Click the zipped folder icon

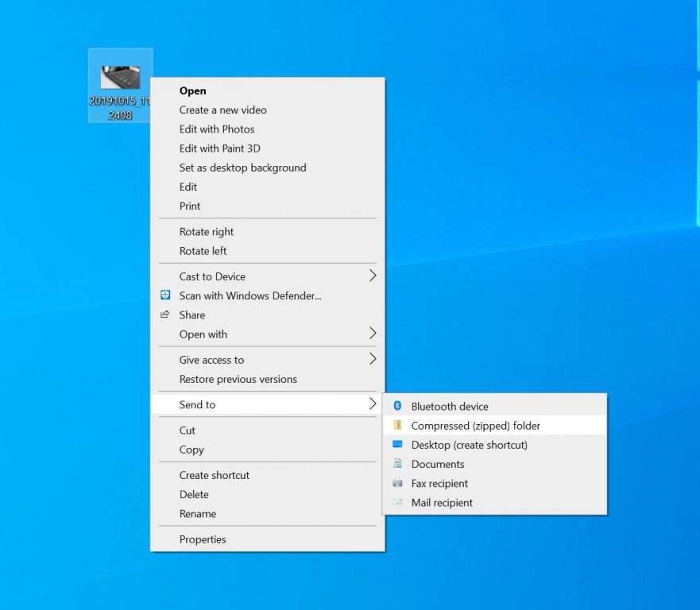398,426
